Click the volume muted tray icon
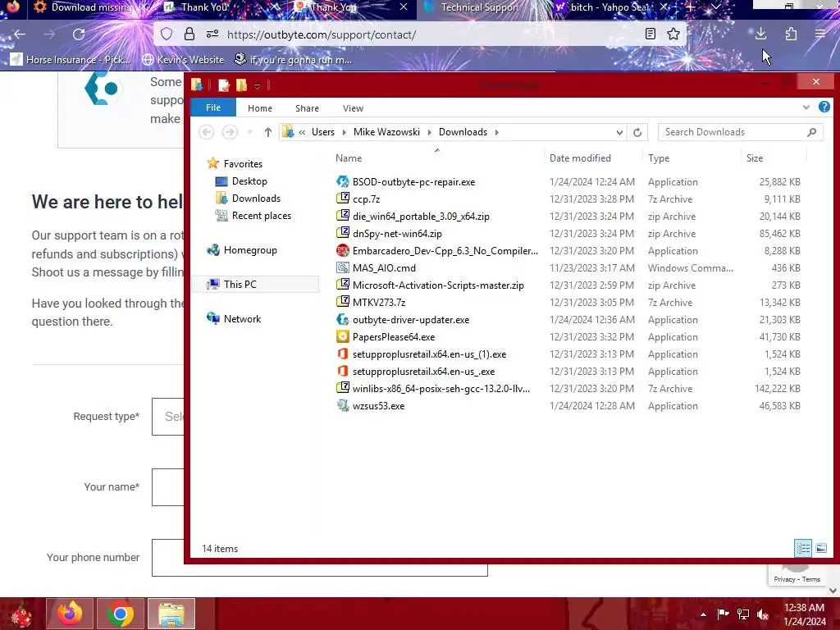 (763, 614)
